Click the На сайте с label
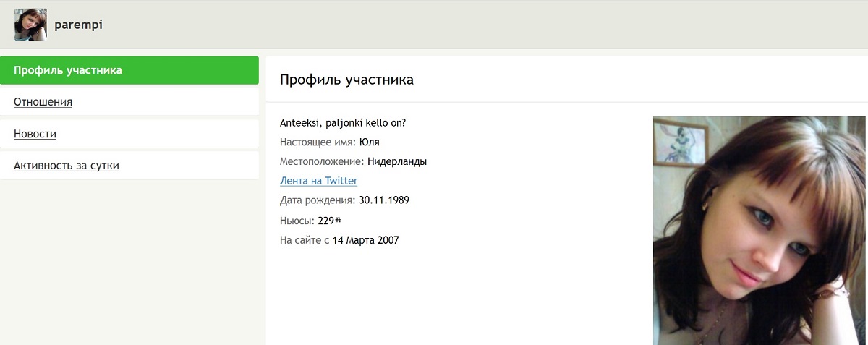This screenshot has height=345, width=868. (x=305, y=240)
